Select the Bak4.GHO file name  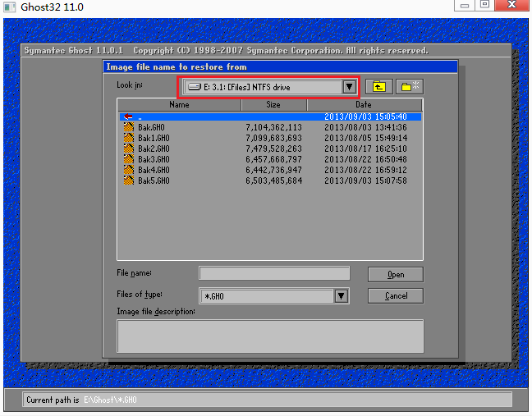click(x=154, y=170)
